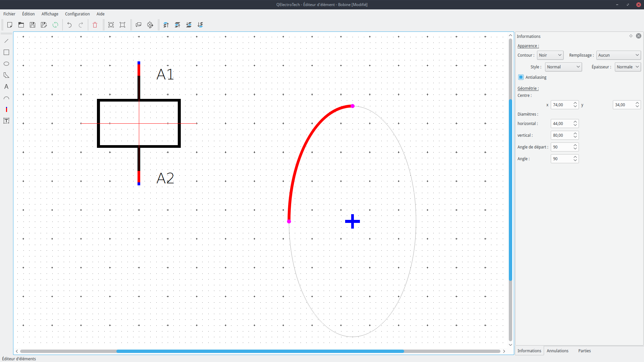Select the Rectangle drawing tool

coord(6,52)
